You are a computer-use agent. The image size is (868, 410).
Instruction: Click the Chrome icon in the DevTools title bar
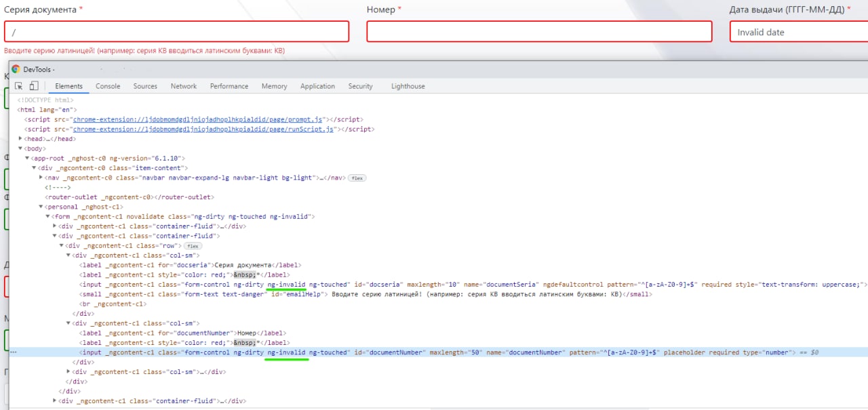pos(16,69)
